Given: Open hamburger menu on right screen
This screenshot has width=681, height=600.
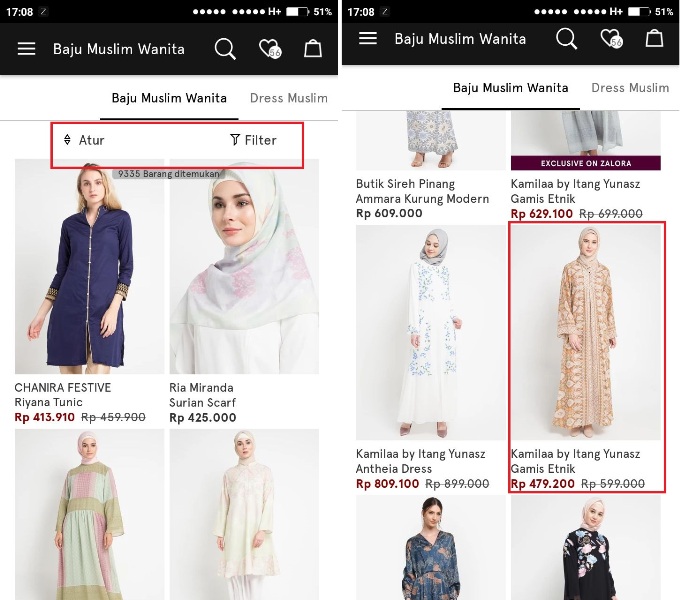Looking at the screenshot, I should tap(368, 38).
